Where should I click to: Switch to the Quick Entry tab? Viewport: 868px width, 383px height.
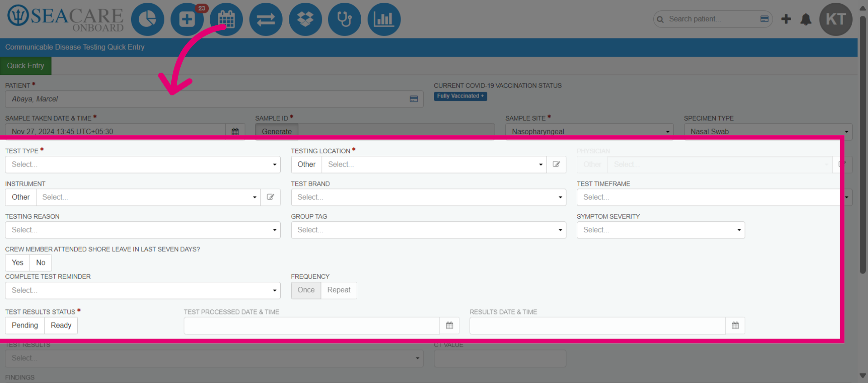26,65
